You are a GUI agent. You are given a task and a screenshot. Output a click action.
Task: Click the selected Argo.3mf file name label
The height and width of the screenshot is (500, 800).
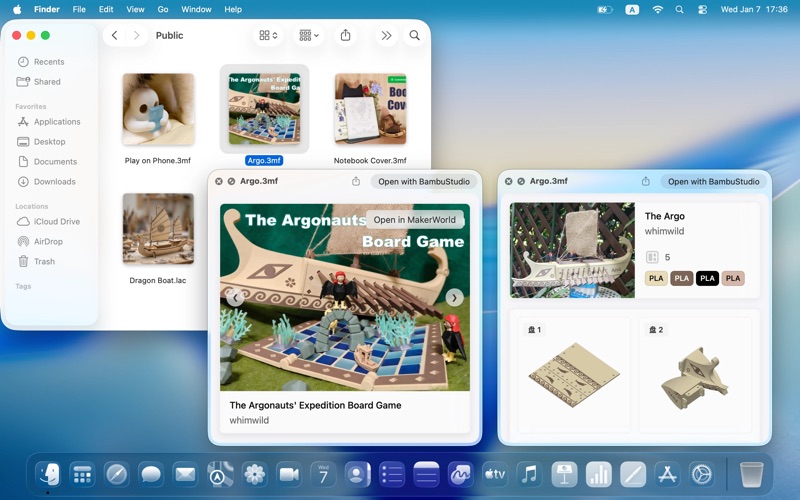point(264,160)
